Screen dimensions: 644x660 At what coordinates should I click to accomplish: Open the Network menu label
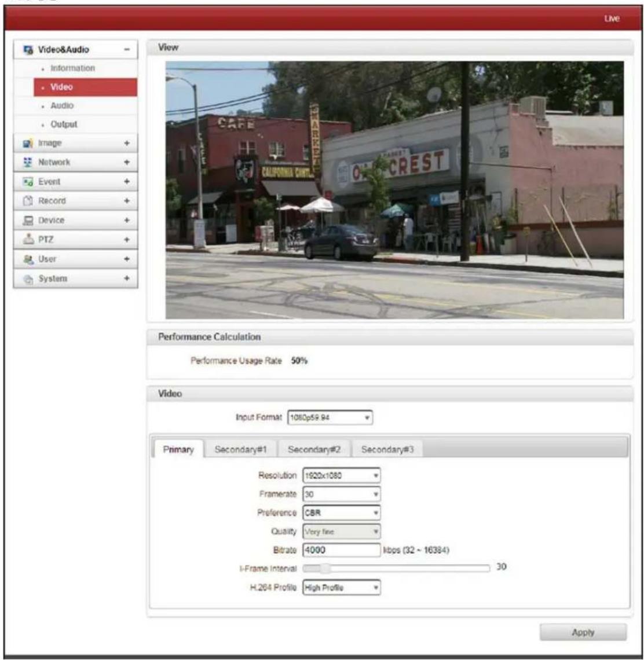point(54,163)
